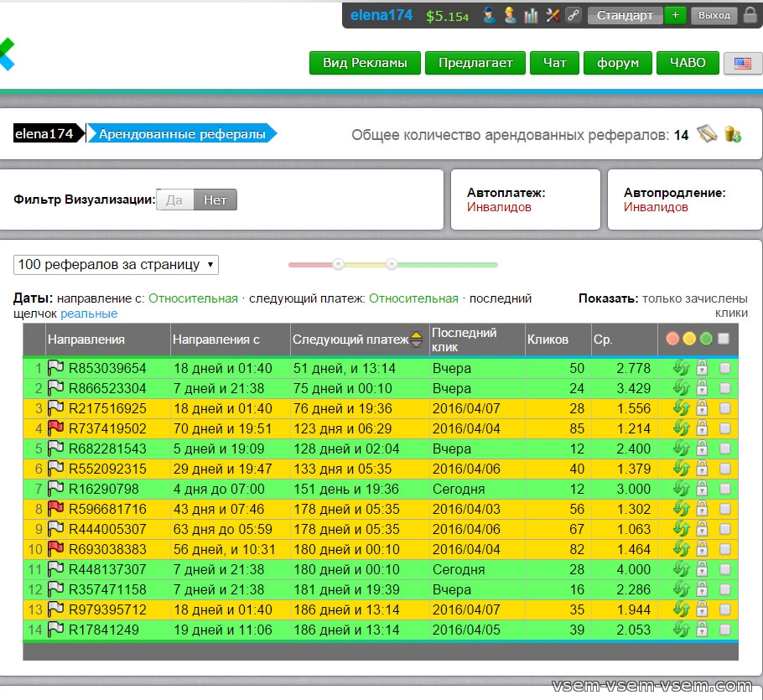Set visualization filter to Да
This screenshot has height=700, width=763.
174,200
